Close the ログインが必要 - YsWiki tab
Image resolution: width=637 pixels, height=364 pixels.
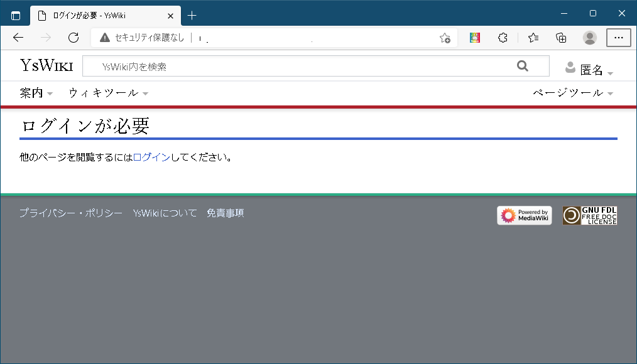171,16
